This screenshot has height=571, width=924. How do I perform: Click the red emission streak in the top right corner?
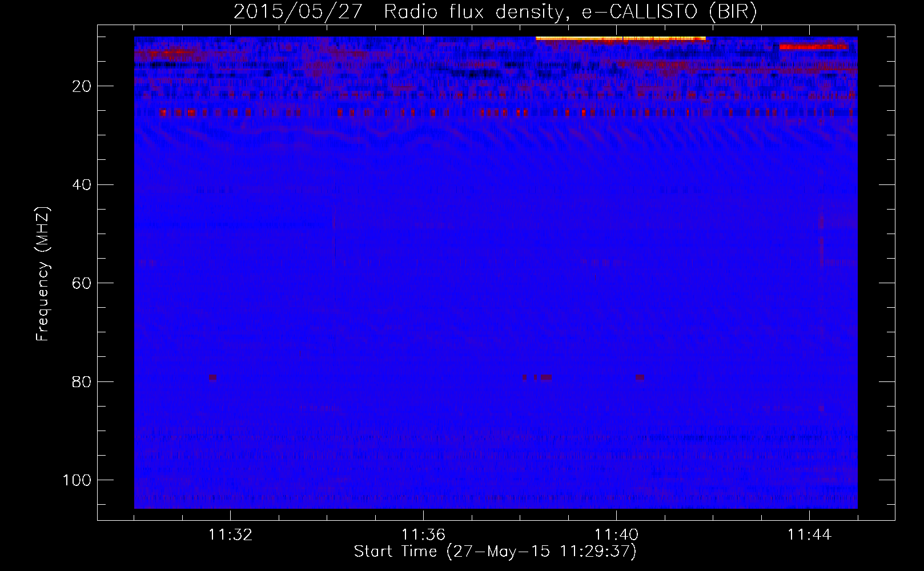813,46
